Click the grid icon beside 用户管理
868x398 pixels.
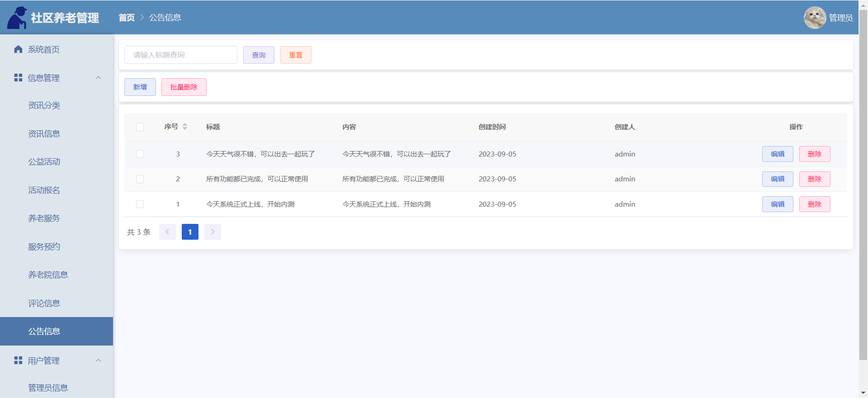tap(18, 360)
